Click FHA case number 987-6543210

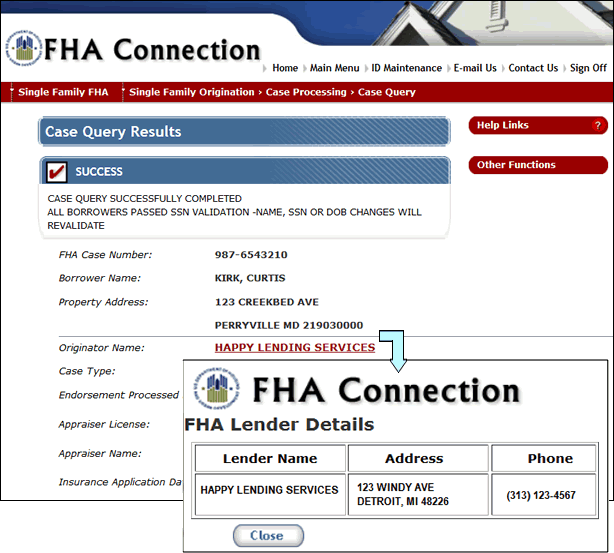click(x=251, y=255)
